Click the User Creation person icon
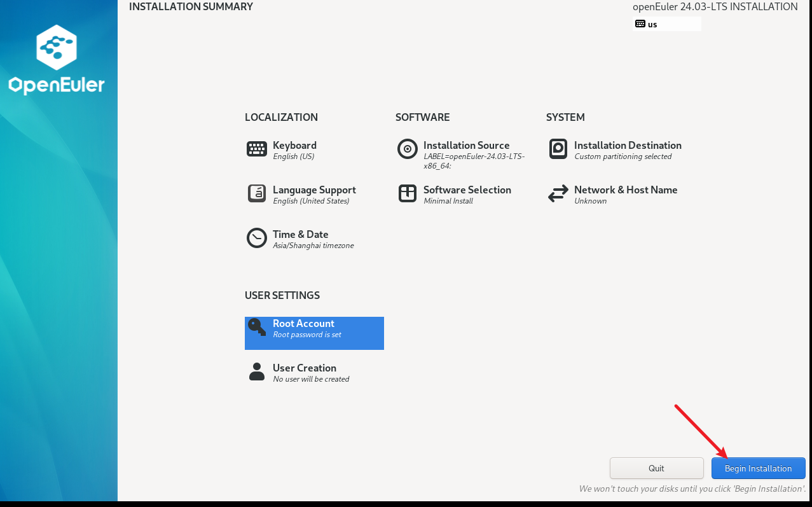 [257, 372]
